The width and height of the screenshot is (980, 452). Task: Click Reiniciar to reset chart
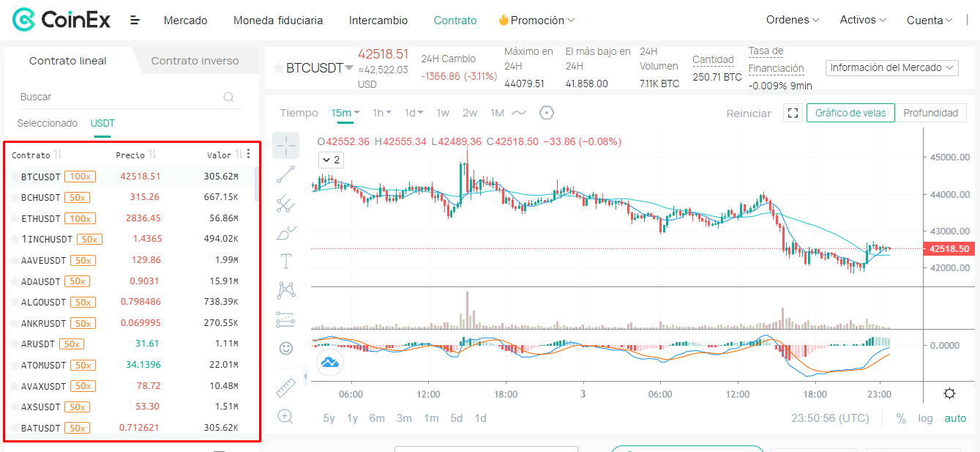(x=748, y=114)
